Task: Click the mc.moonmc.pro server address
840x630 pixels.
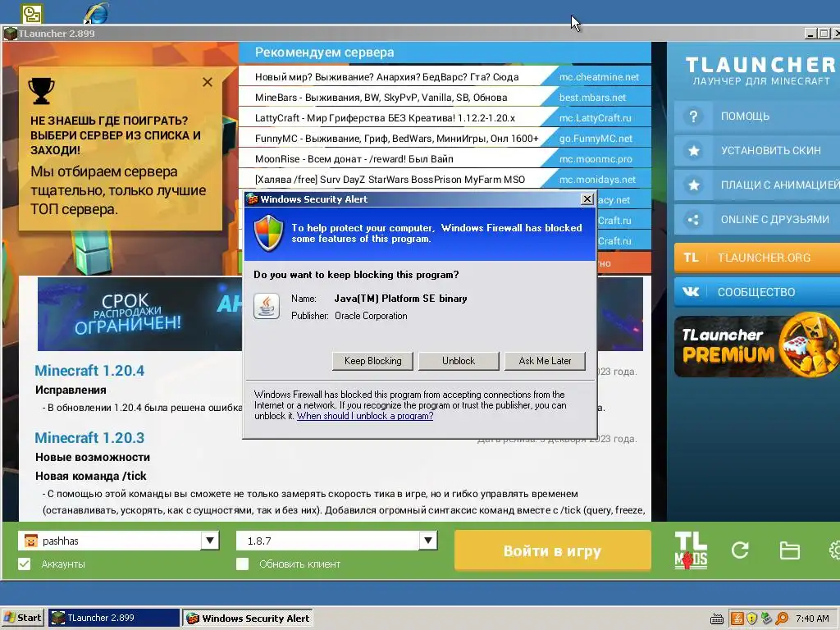Action: (596, 159)
